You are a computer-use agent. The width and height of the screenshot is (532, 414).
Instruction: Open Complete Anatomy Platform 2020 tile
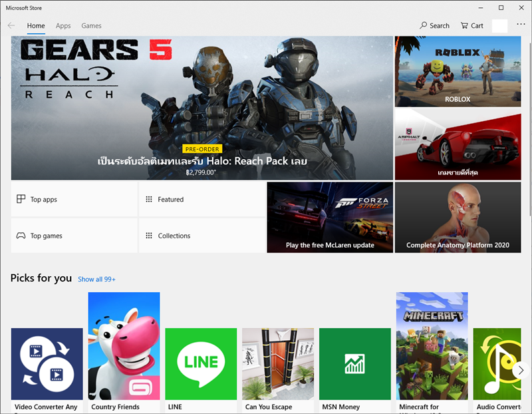(x=458, y=218)
